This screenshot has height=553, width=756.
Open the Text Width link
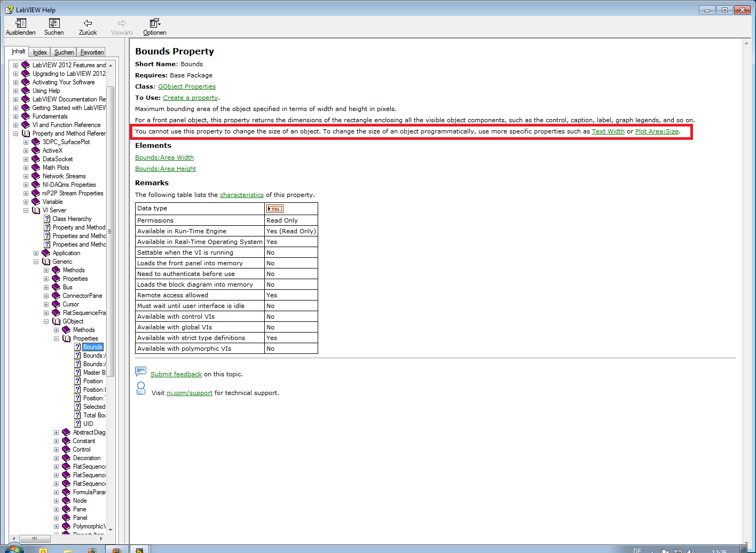pyautogui.click(x=608, y=131)
